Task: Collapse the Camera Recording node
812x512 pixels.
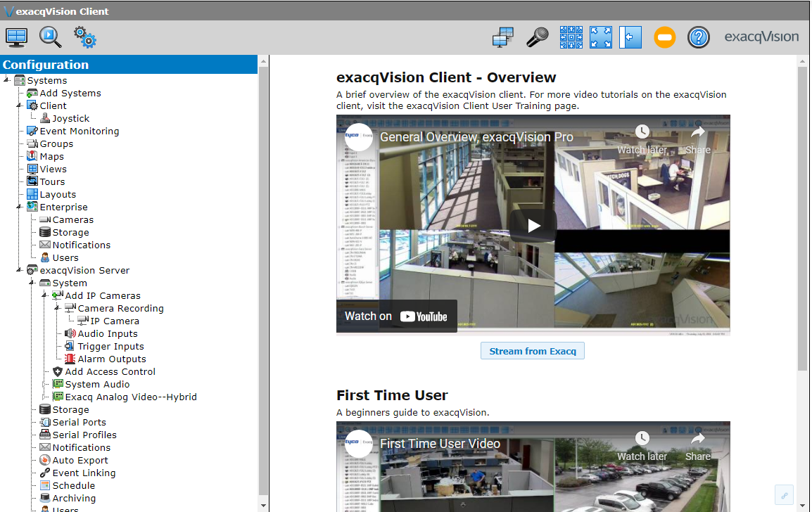Action: 57,308
